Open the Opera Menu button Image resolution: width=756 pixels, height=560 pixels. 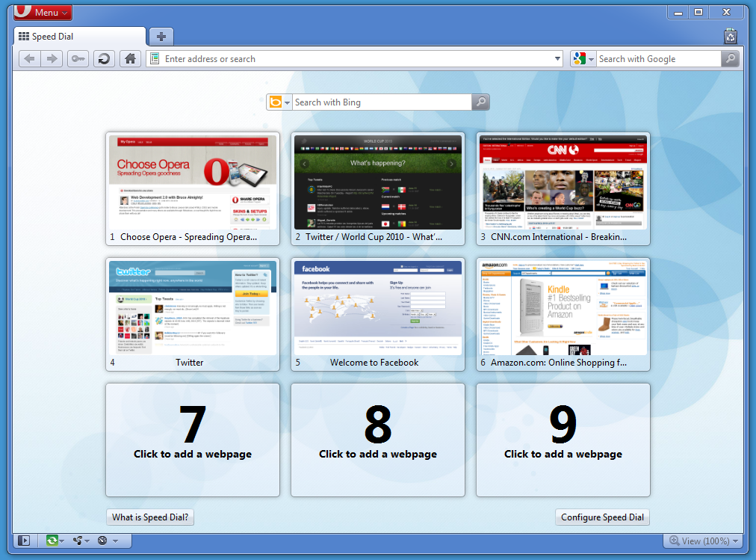coord(43,12)
